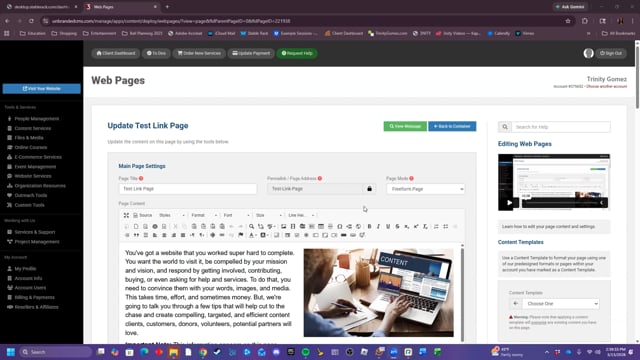Screen dimensions: 640x360
Task: Open the Page Mode dropdown
Action: [425, 189]
